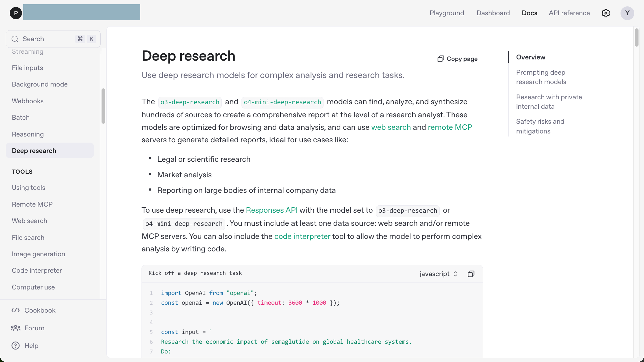Jump to Safety risks and mitigations section
Image resolution: width=644 pixels, height=362 pixels.
click(540, 126)
